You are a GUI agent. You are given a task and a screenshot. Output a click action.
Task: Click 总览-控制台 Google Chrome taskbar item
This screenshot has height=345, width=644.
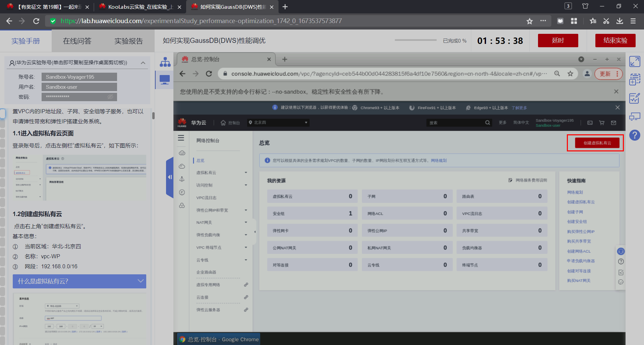tap(219, 339)
